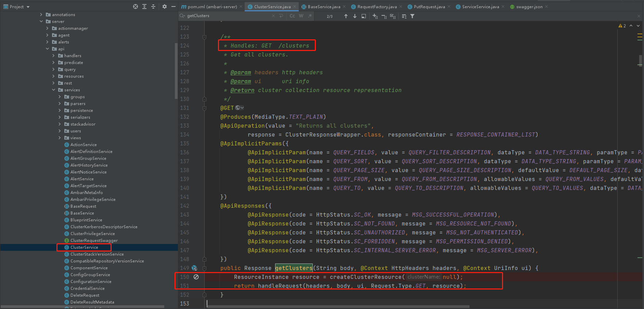Toggle Regex (.*) search option

tap(310, 16)
